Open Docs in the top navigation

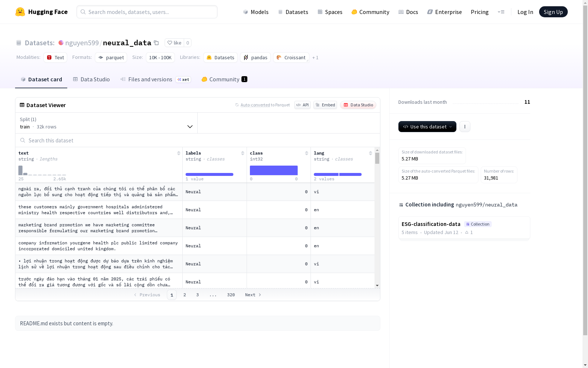pos(408,12)
